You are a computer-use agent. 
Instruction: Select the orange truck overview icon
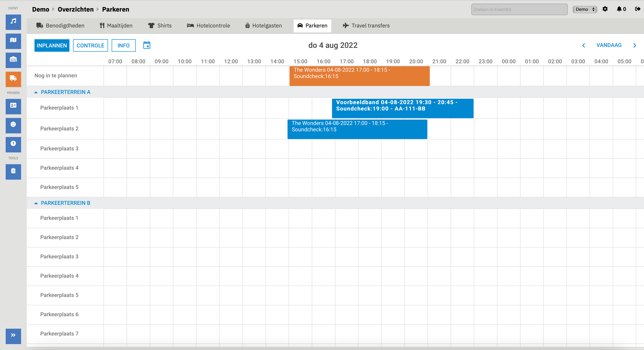[x=13, y=79]
